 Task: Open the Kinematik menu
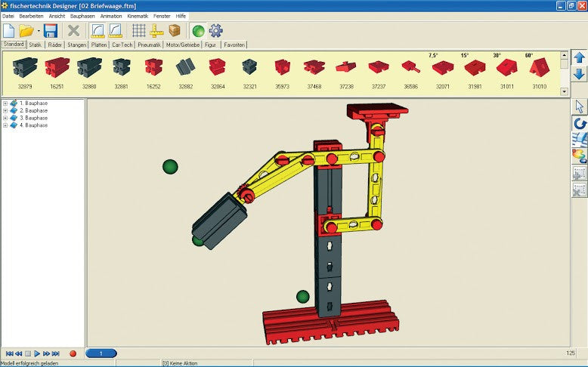[x=138, y=16]
